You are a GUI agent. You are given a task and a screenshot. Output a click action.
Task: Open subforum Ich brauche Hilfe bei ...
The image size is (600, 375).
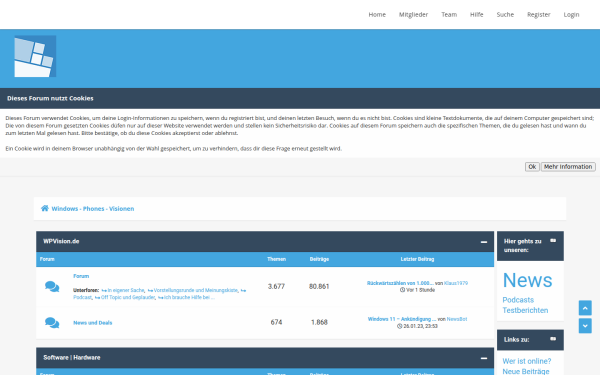[189, 297]
